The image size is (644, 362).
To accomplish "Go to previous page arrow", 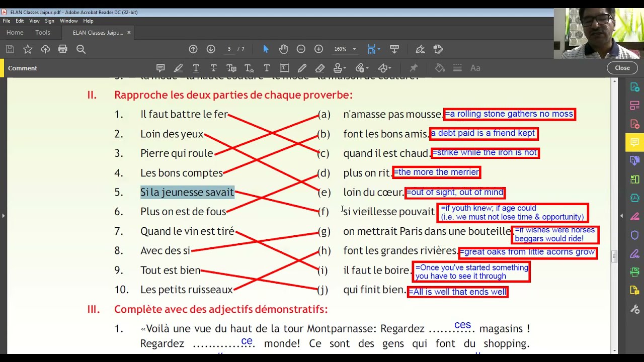I will [193, 49].
